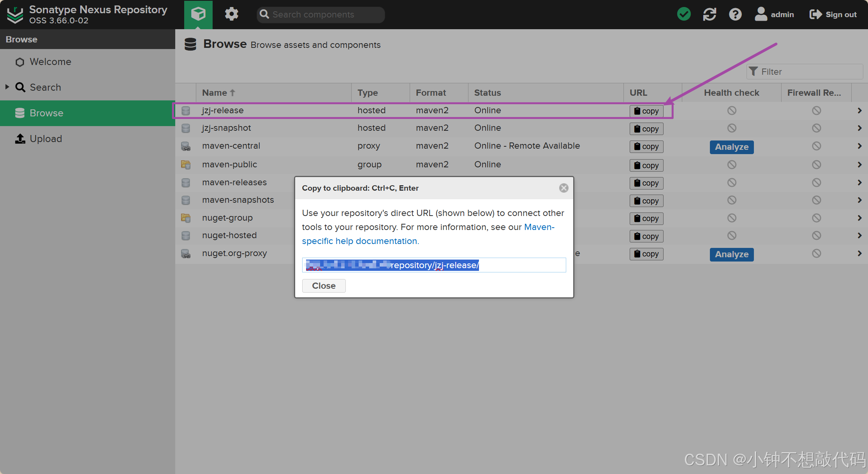This screenshot has width=868, height=474.
Task: Click maven-snapshots repository icon
Action: coord(186,200)
